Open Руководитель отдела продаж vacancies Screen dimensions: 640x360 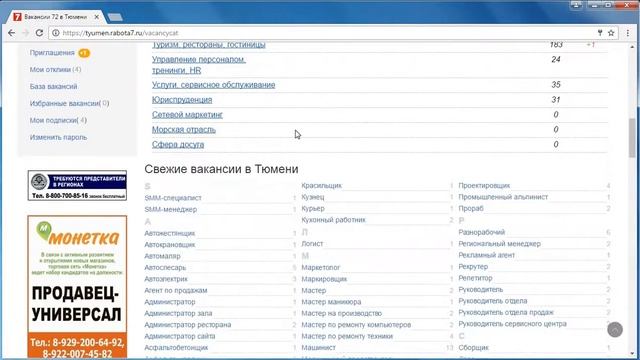coord(506,313)
